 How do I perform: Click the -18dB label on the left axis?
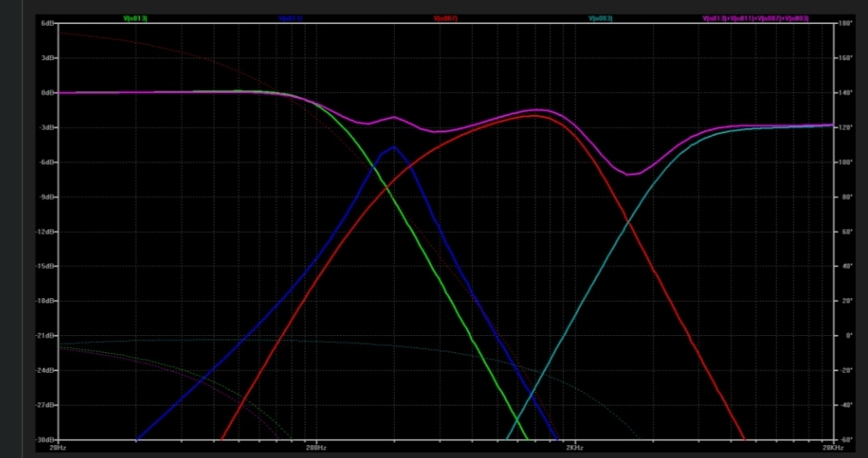click(x=46, y=302)
